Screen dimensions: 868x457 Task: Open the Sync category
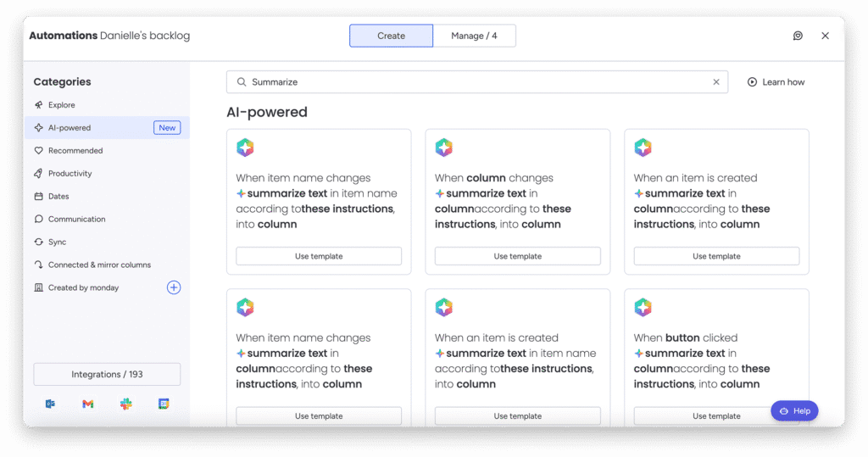[107, 242]
